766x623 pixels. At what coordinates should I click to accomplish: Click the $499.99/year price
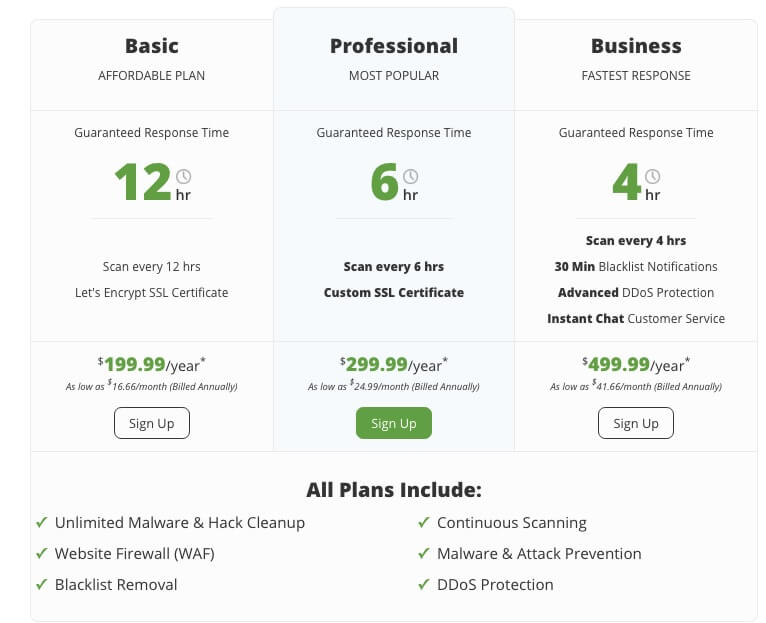point(636,365)
